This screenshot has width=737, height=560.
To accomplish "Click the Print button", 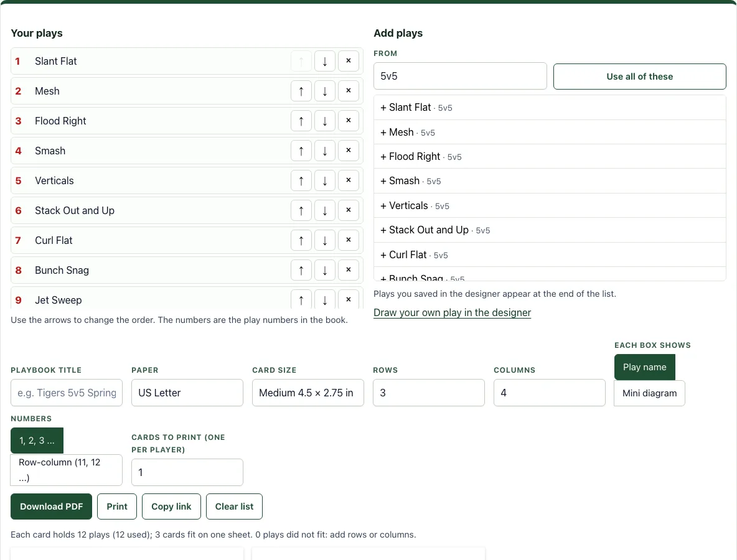I will (x=117, y=506).
